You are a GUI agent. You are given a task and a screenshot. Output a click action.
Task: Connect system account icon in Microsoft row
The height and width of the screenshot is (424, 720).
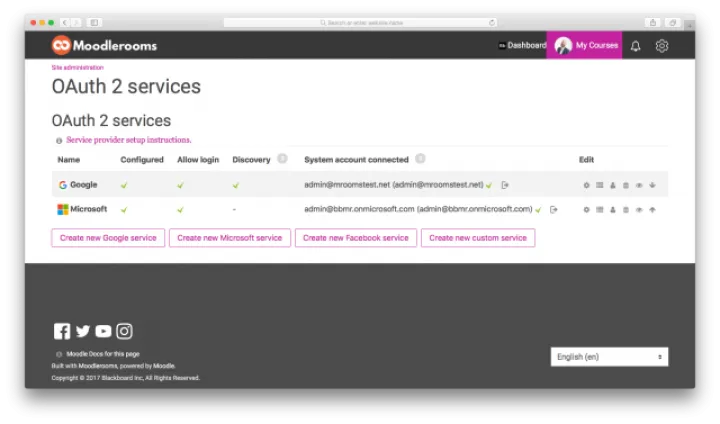click(x=554, y=209)
